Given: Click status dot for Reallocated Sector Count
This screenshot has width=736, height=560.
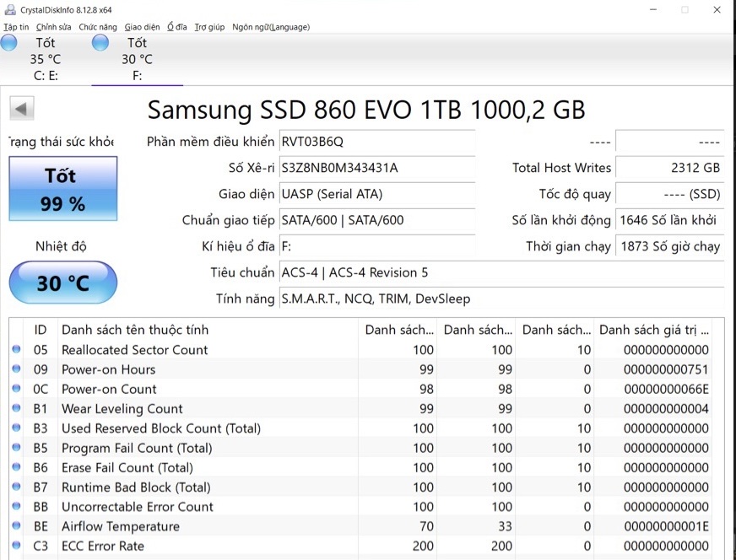Looking at the screenshot, I should (16, 349).
